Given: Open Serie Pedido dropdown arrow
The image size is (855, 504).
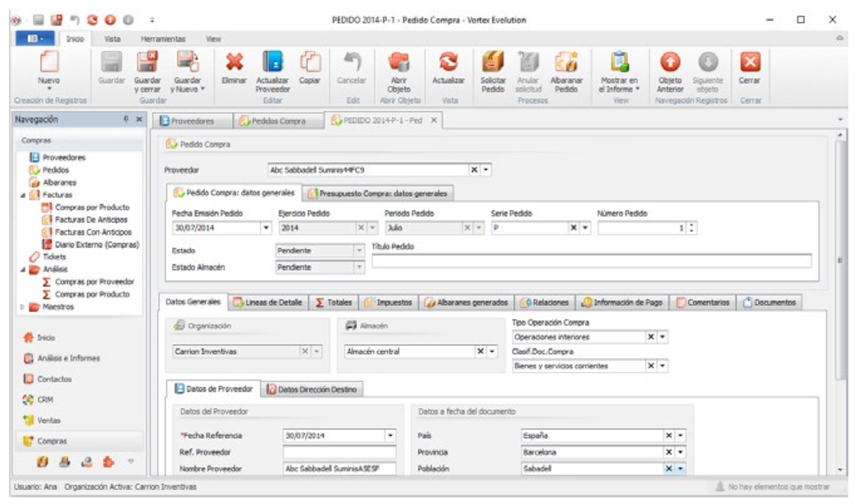Looking at the screenshot, I should click(585, 228).
